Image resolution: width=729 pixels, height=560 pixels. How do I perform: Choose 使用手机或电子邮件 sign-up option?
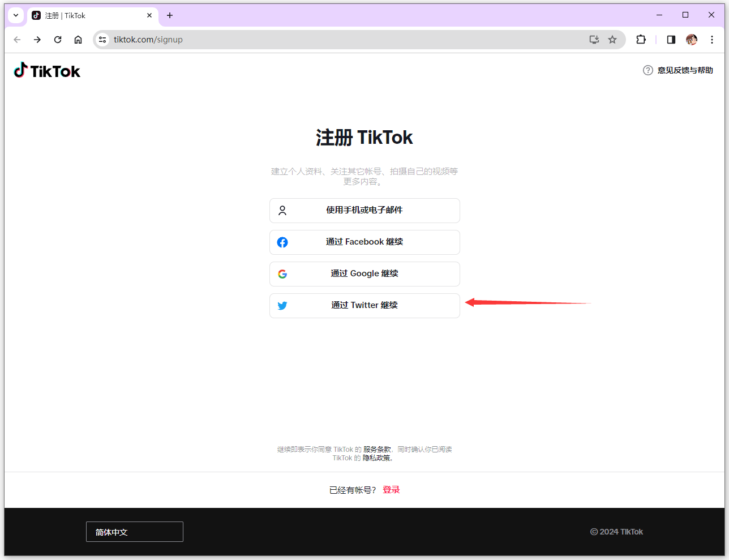click(365, 211)
